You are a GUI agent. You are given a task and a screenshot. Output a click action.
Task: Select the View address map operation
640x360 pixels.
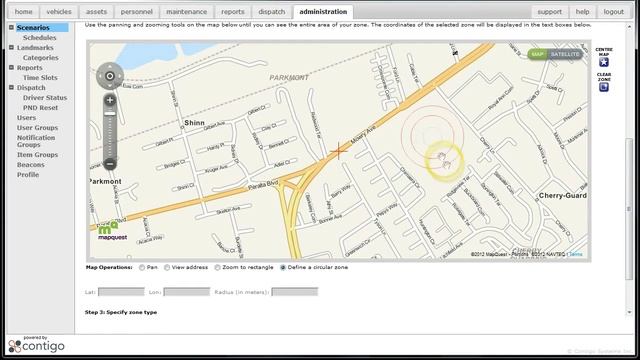tap(167, 268)
